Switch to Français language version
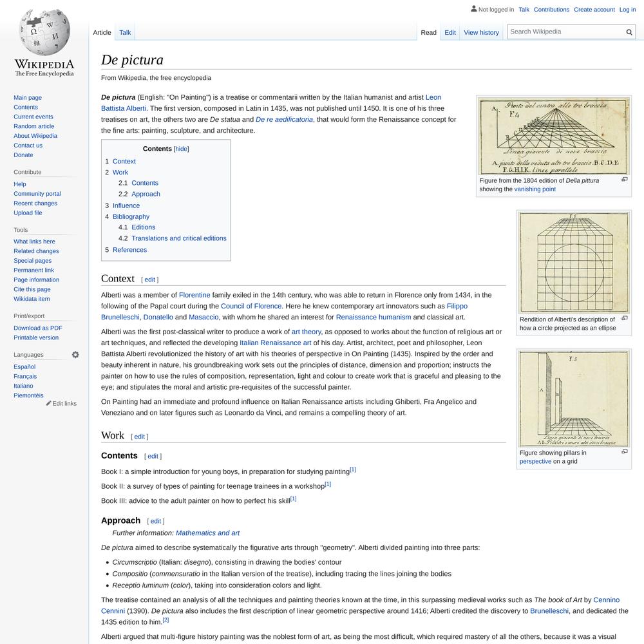The width and height of the screenshot is (644, 644). point(25,376)
